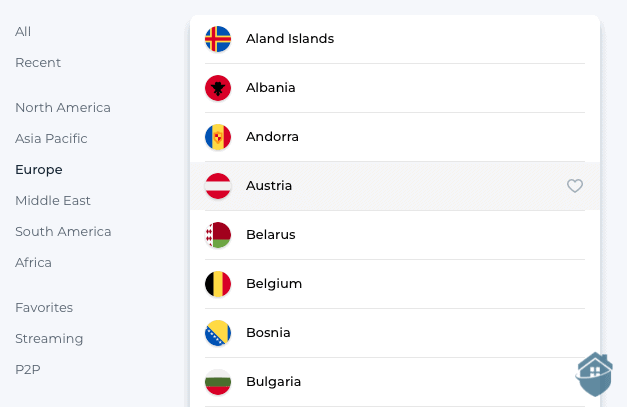Select the Asia Pacific region
Viewport: 627px width, 407px height.
[x=51, y=139]
